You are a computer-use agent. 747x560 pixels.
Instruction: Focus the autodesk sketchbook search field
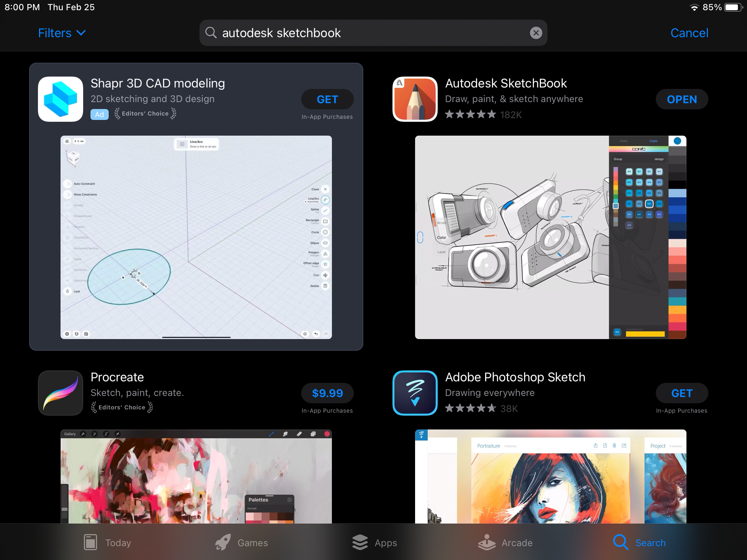coord(373,33)
